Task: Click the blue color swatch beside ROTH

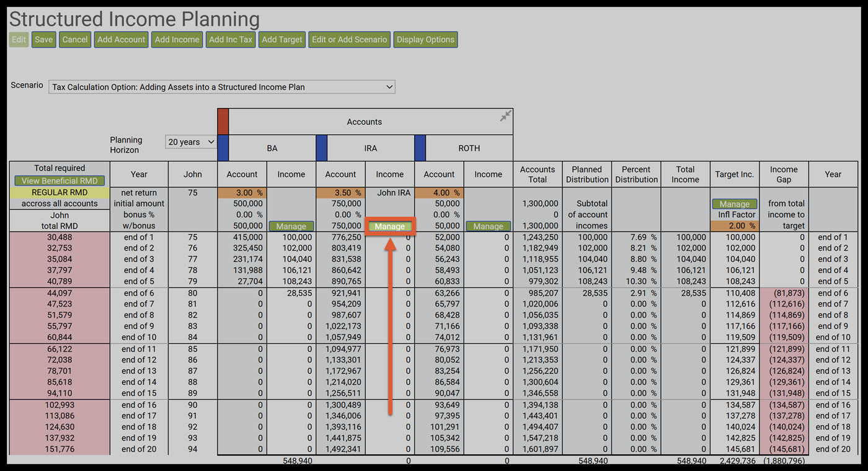Action: [420, 148]
